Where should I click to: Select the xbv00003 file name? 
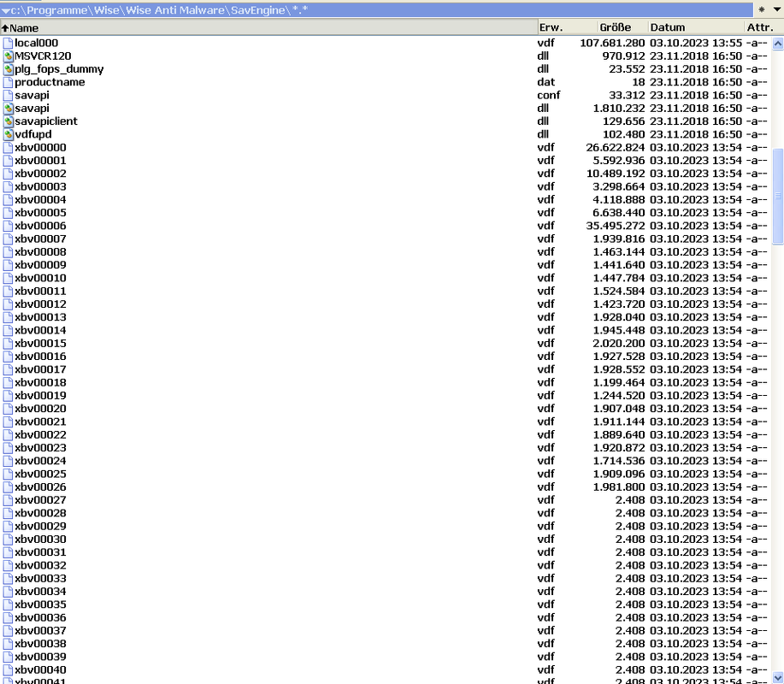pos(40,186)
